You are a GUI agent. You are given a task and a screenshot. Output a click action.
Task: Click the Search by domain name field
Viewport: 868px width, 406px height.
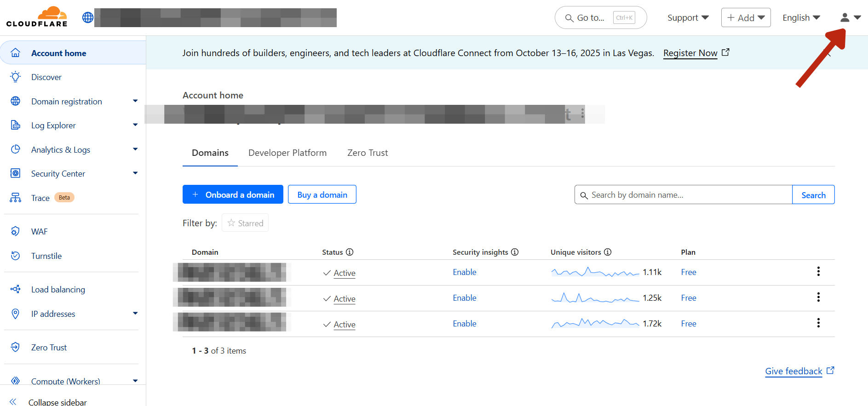pos(684,194)
